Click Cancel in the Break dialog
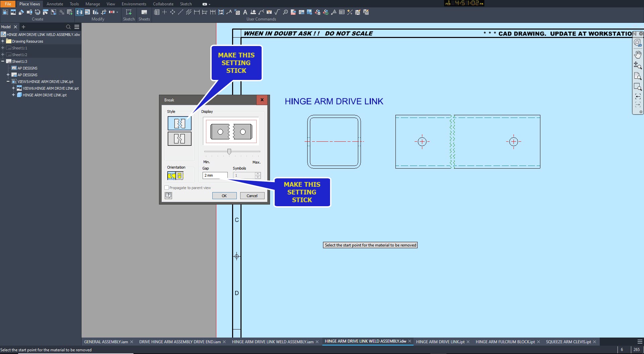Image resolution: width=644 pixels, height=354 pixels. pyautogui.click(x=252, y=195)
